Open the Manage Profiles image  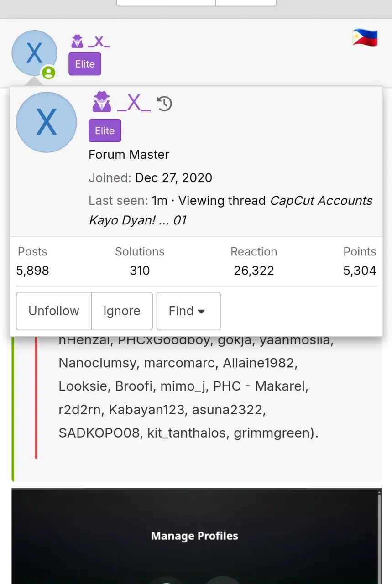pos(196,536)
